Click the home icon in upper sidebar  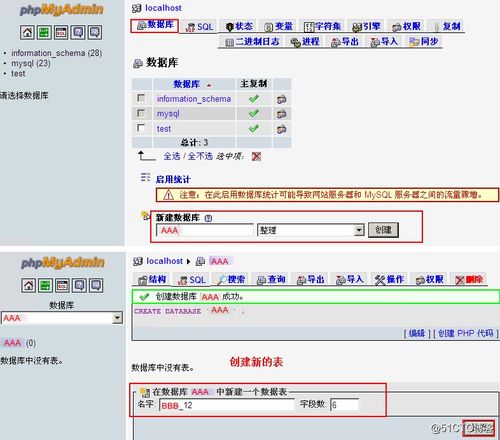tap(27, 32)
